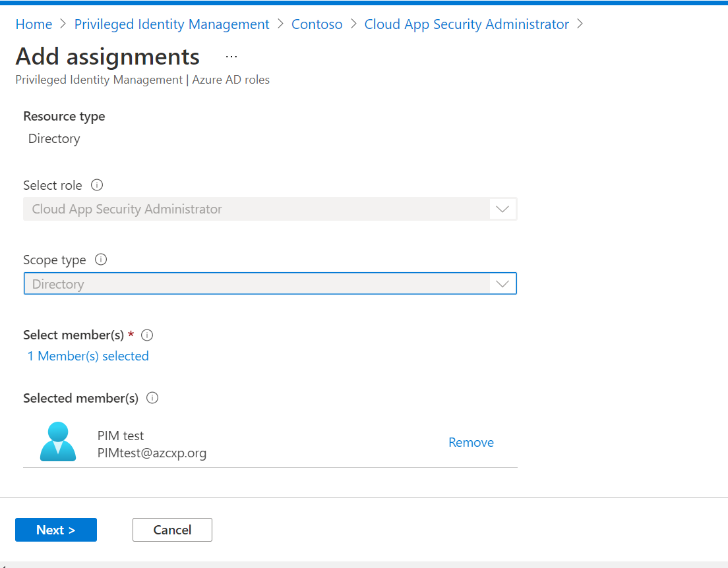This screenshot has height=568, width=728.
Task: Click the Add assignments page title
Action: [107, 57]
